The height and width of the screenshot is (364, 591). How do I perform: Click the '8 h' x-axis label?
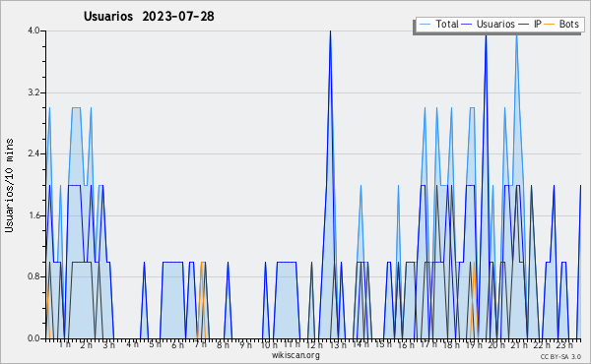click(x=223, y=344)
